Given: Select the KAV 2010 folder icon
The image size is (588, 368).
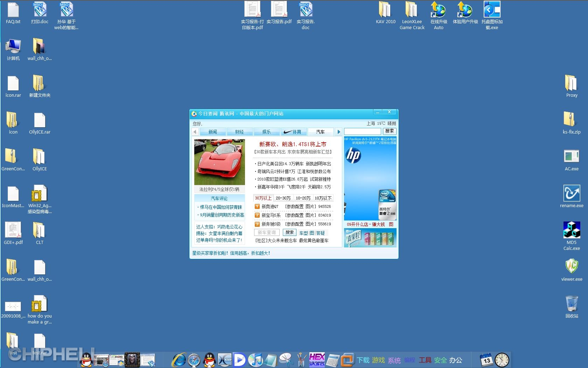Looking at the screenshot, I should 385,13.
